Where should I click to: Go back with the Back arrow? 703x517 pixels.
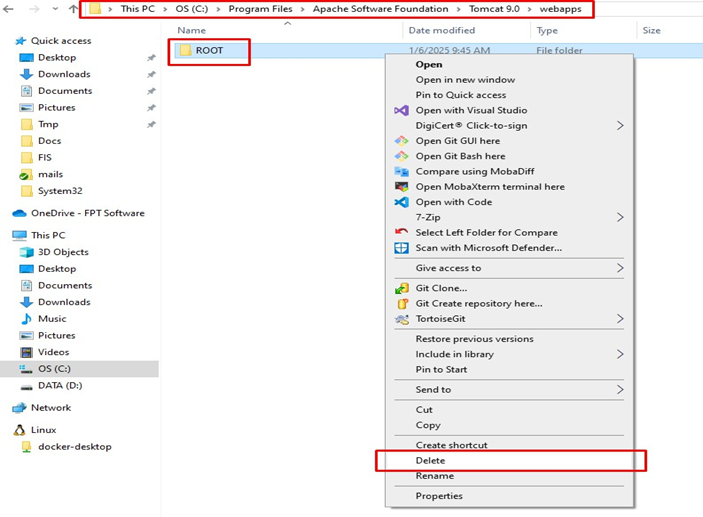9,9
